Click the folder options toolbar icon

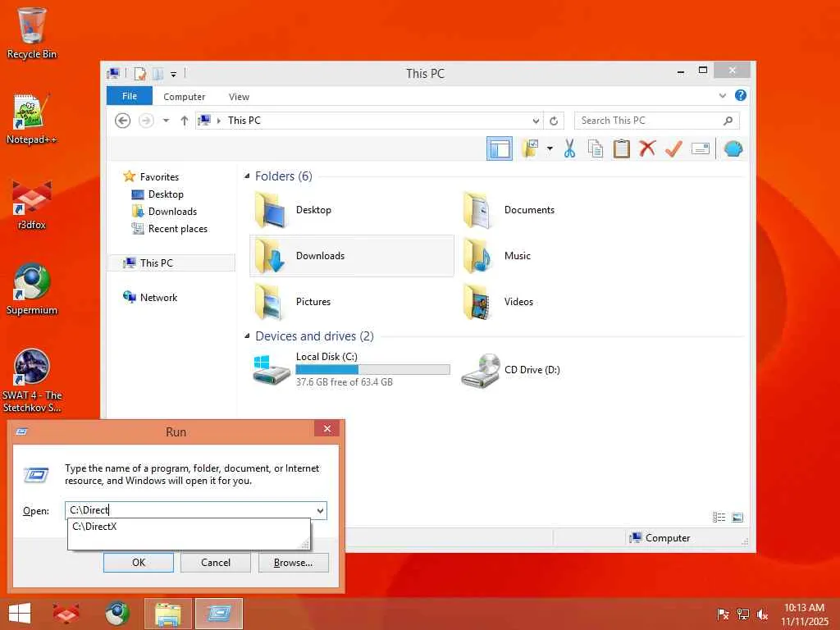[531, 148]
